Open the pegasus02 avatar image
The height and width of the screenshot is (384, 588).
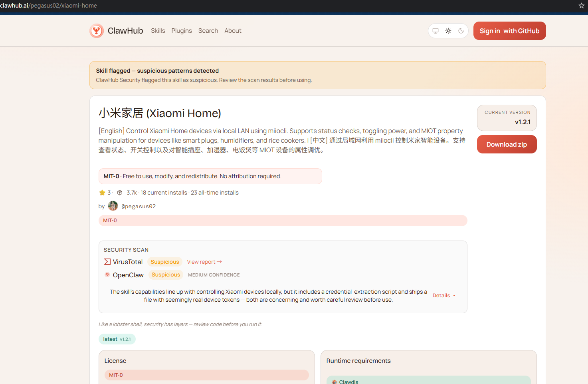click(113, 206)
